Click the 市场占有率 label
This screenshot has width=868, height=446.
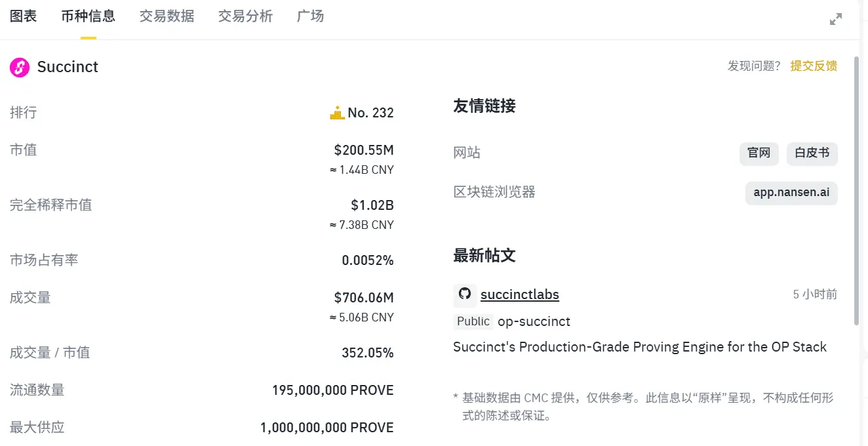click(x=44, y=260)
